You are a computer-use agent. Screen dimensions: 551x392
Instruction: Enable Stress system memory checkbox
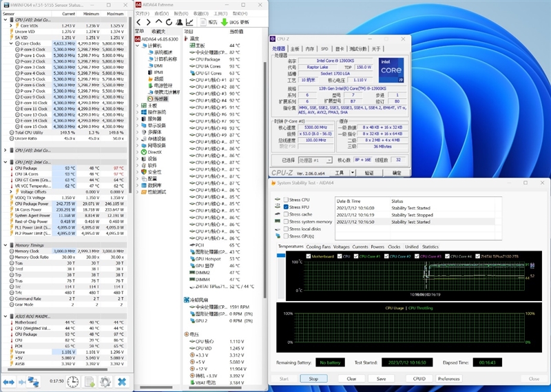pos(286,221)
